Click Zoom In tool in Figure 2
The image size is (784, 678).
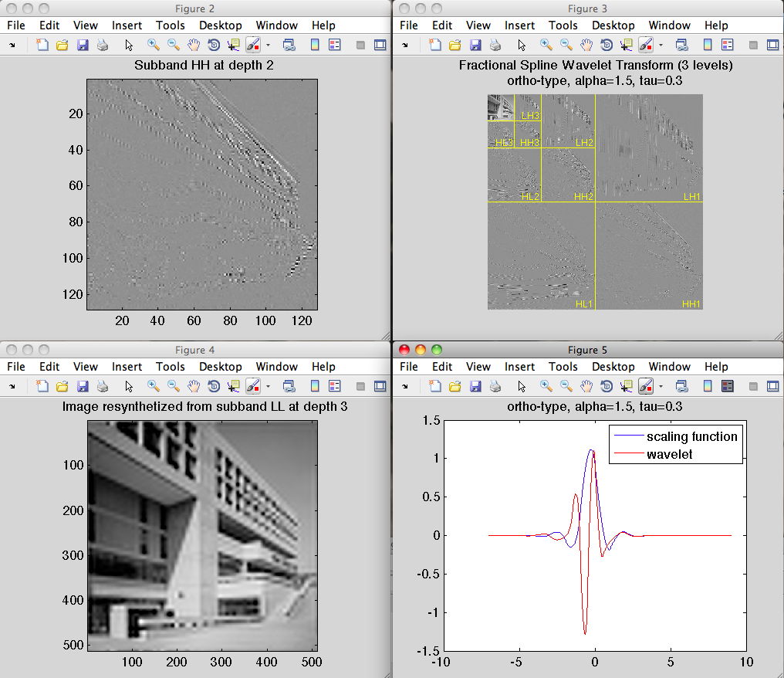(x=154, y=45)
